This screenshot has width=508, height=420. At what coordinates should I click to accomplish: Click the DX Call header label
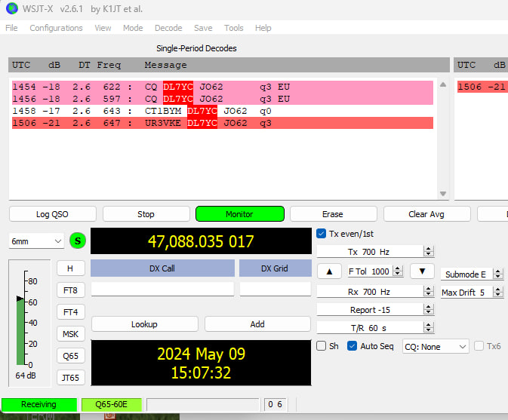[x=162, y=268]
